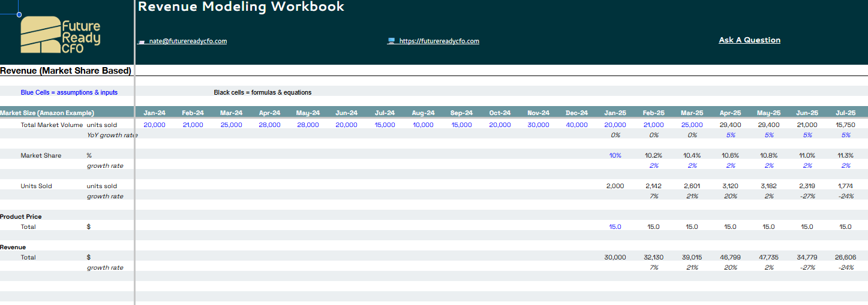Select the 2,142 units sold cell
The image size is (868, 305).
[x=654, y=186]
